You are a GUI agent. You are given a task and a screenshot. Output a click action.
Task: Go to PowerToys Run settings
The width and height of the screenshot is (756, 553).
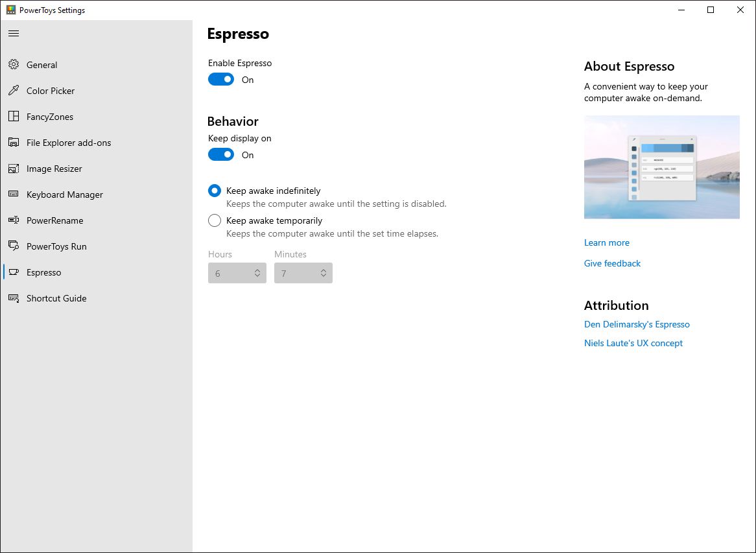pyautogui.click(x=97, y=246)
